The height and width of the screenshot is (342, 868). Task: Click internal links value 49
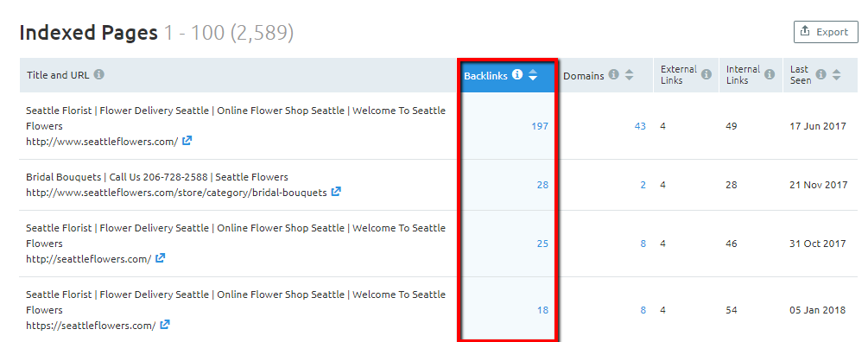732,126
